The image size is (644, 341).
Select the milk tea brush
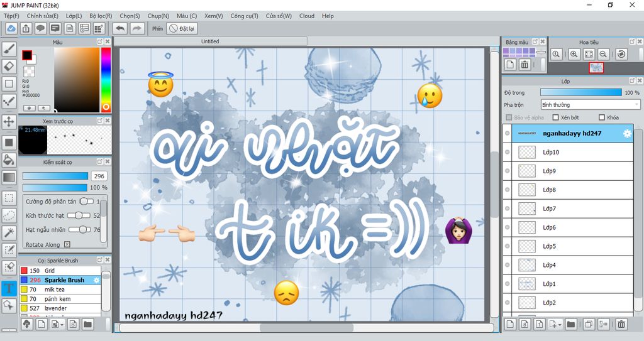pos(60,290)
